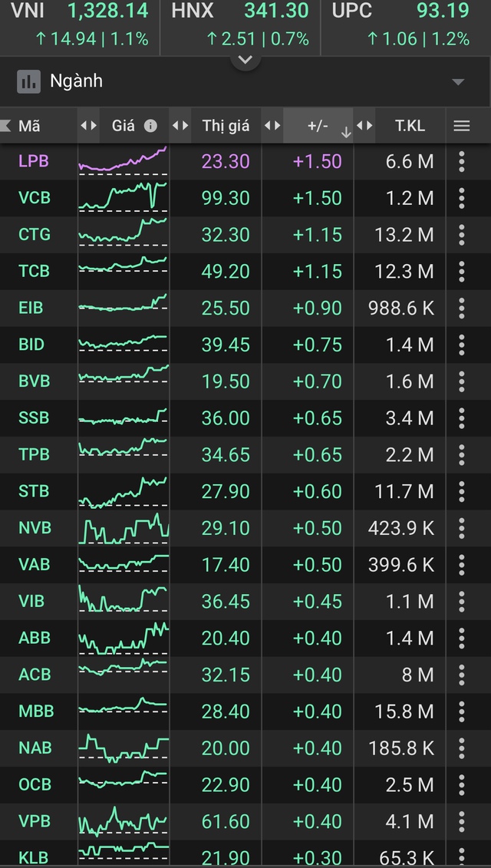Screen dimensions: 491x868
Task: Select the Mã column header
Action: tap(29, 126)
